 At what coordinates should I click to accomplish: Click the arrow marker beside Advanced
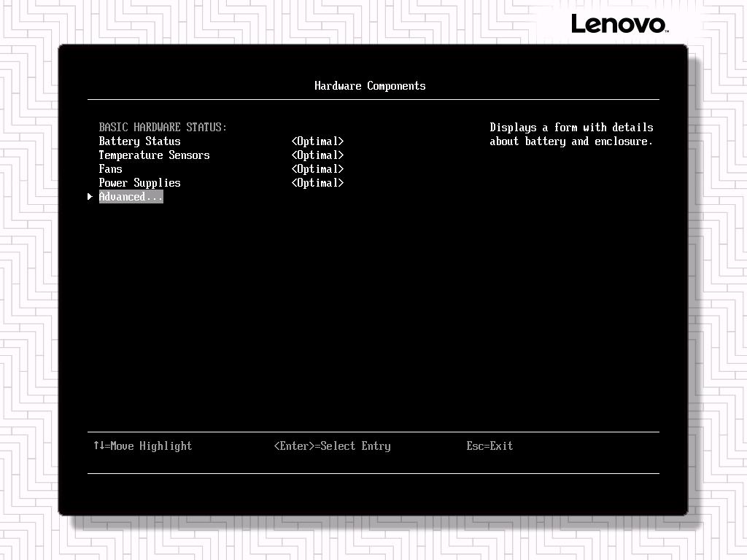[90, 197]
